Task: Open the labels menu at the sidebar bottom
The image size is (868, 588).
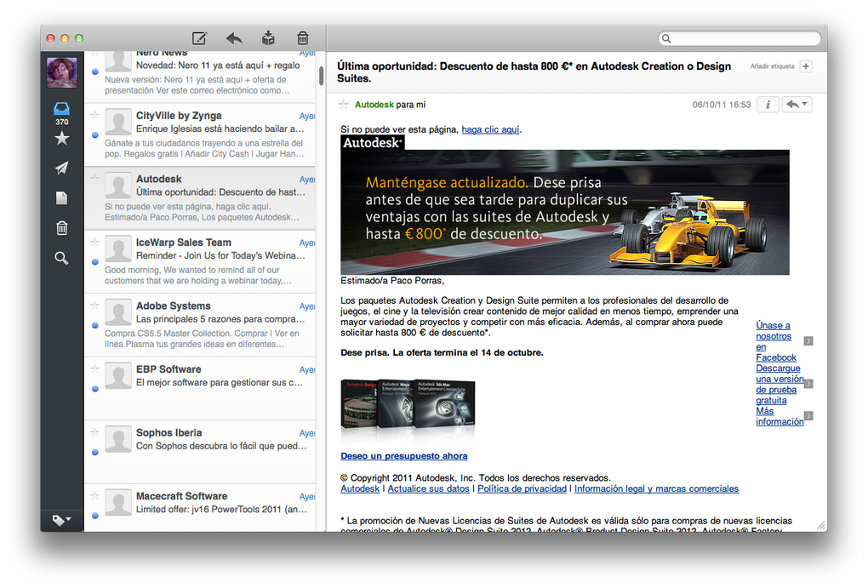Action: point(60,519)
